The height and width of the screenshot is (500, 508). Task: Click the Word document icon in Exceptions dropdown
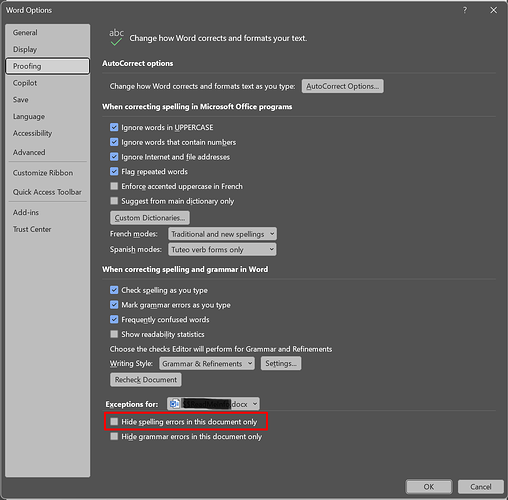(x=174, y=404)
